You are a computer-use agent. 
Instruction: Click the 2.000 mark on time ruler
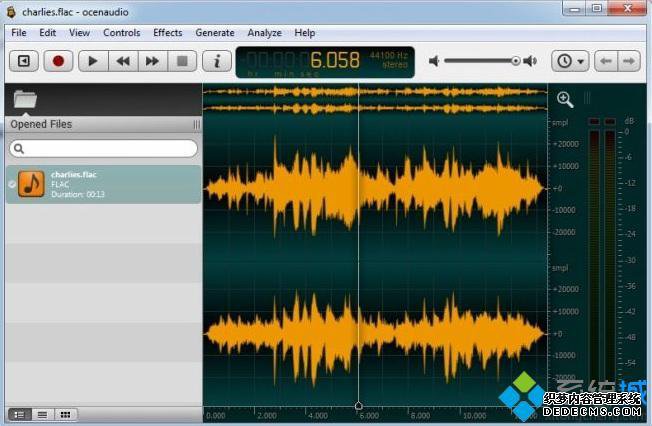click(267, 416)
